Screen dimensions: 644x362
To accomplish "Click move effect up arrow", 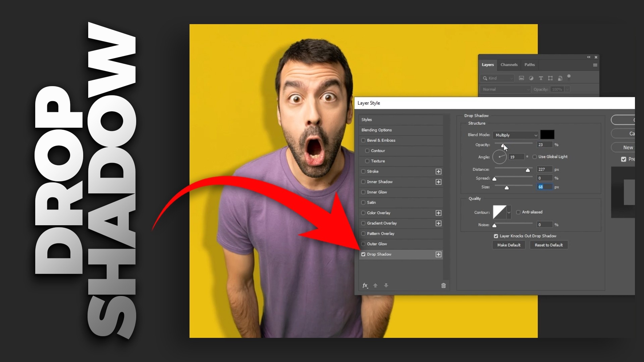I will click(x=375, y=286).
